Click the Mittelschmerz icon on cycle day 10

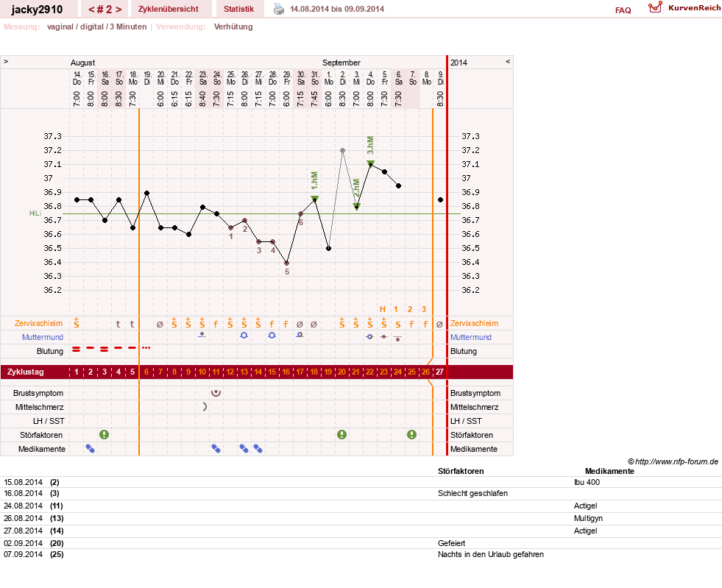[x=205, y=406]
